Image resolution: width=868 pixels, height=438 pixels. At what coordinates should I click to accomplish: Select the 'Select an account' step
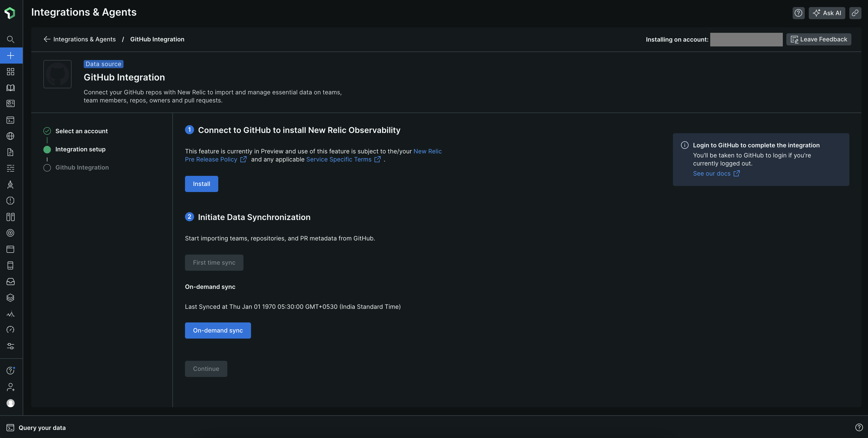pyautogui.click(x=82, y=131)
